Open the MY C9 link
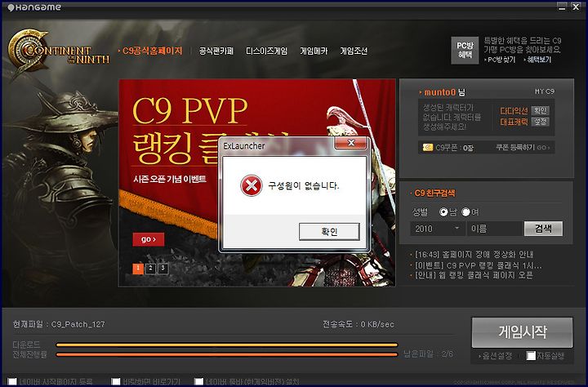This screenshot has height=387, width=588. point(545,91)
